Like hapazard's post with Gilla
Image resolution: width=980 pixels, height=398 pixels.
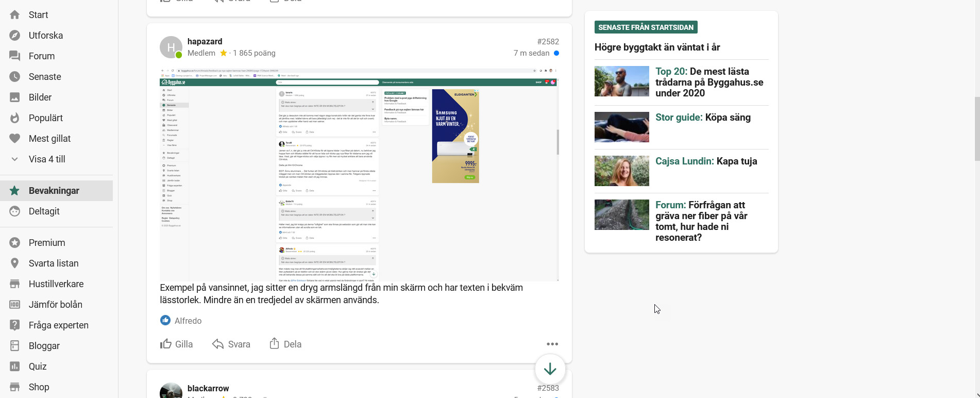(x=177, y=344)
